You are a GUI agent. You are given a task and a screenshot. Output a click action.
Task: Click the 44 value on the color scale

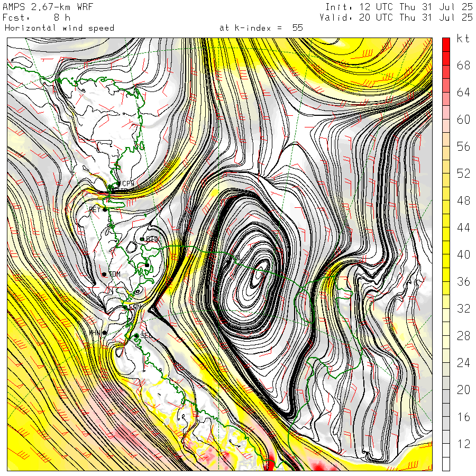click(x=463, y=227)
